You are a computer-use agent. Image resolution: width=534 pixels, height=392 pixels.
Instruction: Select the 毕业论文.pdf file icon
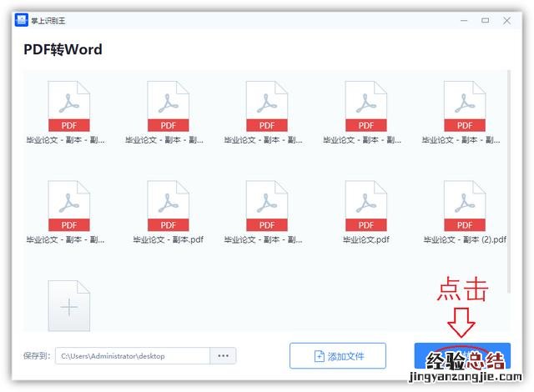tap(365, 205)
